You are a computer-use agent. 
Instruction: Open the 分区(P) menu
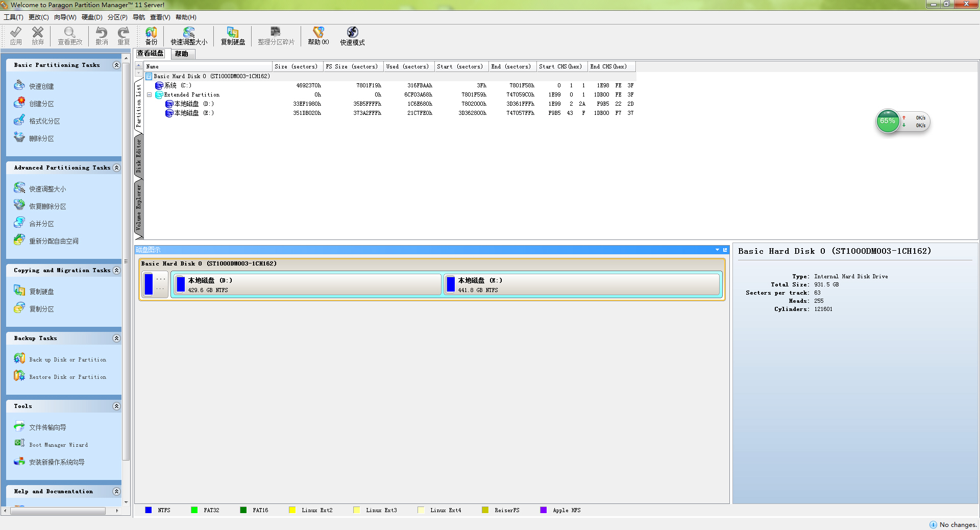pyautogui.click(x=117, y=17)
